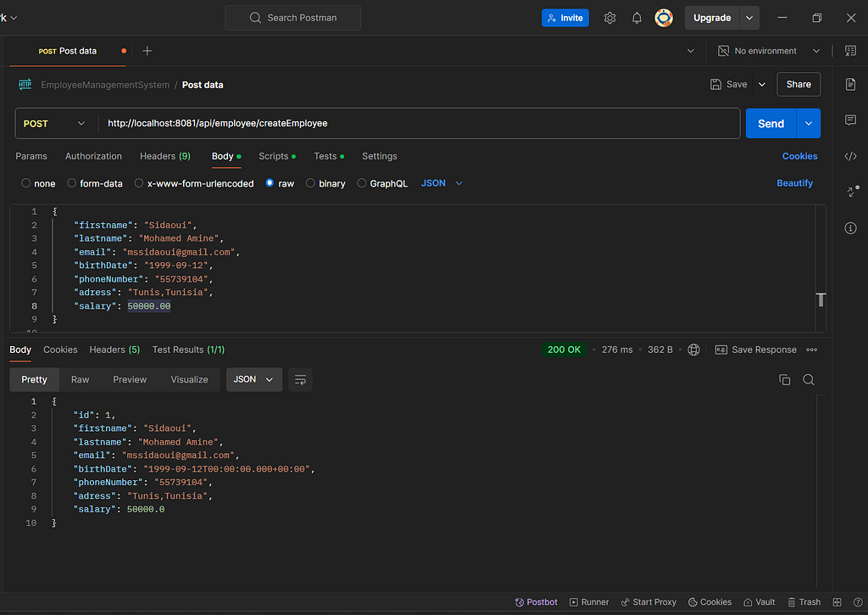Viewport: 868px width, 615px height.
Task: Click Start Proxy
Action: pyautogui.click(x=648, y=602)
